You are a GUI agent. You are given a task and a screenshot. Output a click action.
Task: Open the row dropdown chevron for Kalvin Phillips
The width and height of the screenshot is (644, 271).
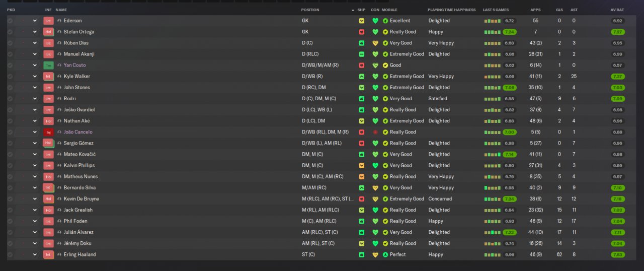tap(35, 165)
